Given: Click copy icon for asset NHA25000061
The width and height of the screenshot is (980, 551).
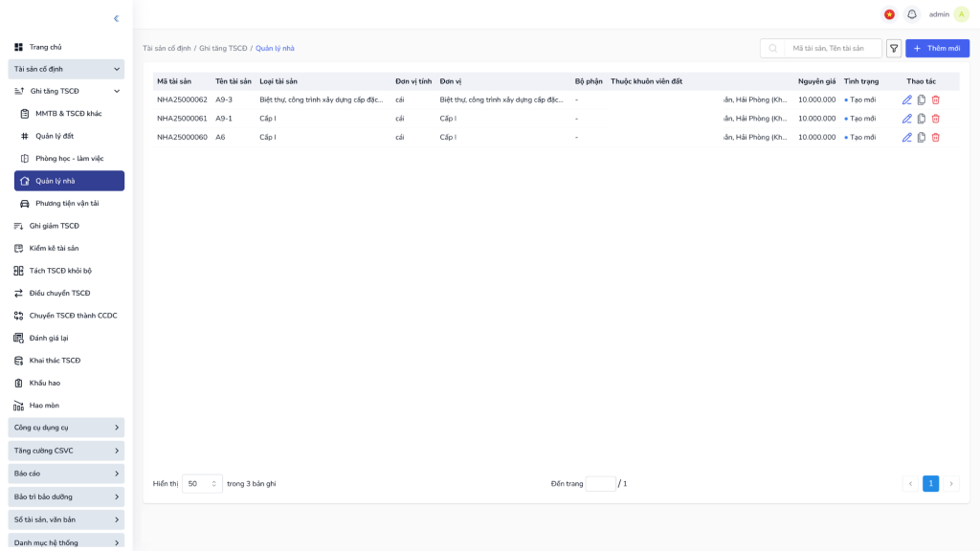Looking at the screenshot, I should coord(922,119).
